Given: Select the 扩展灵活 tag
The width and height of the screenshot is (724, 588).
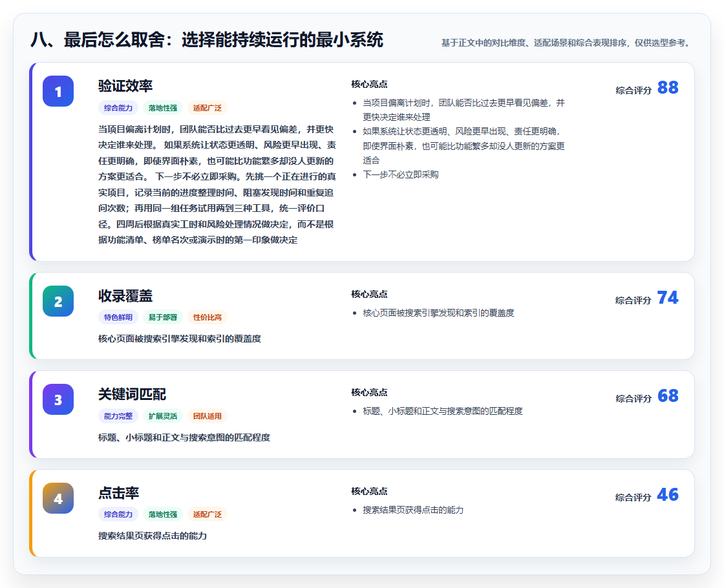Looking at the screenshot, I should click(162, 416).
